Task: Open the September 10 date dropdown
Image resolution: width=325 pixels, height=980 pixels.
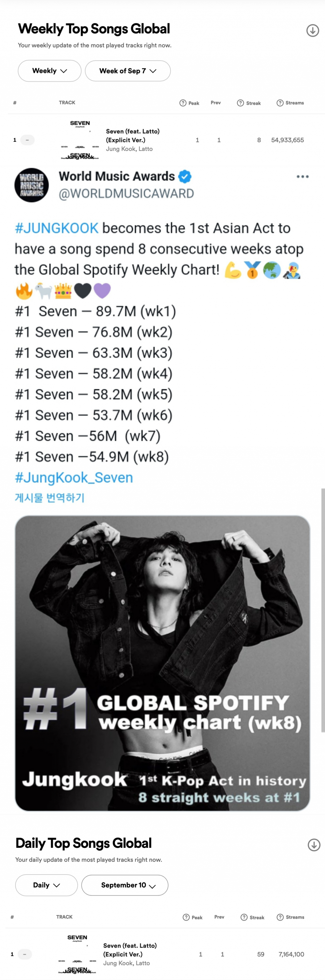Action: 125,885
